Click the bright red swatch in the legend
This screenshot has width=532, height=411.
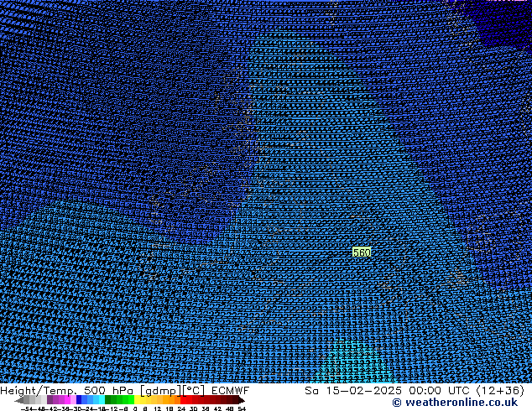pyautogui.click(x=183, y=399)
